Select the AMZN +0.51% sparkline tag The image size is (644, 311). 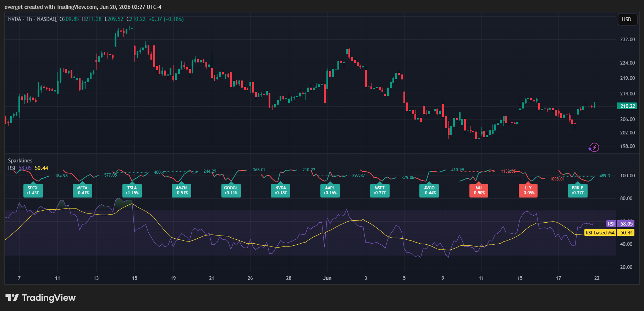tap(181, 190)
